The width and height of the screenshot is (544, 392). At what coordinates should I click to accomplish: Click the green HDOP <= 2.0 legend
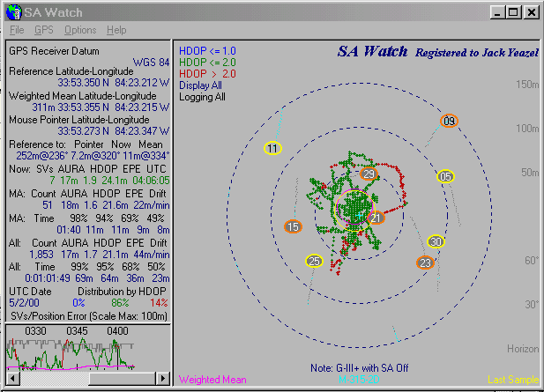209,63
